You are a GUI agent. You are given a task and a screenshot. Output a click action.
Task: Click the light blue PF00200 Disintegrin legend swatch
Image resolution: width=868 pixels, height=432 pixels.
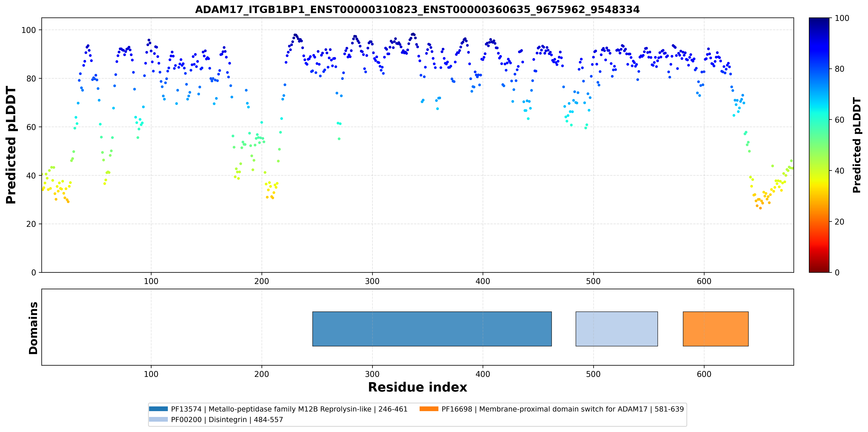pyautogui.click(x=158, y=419)
